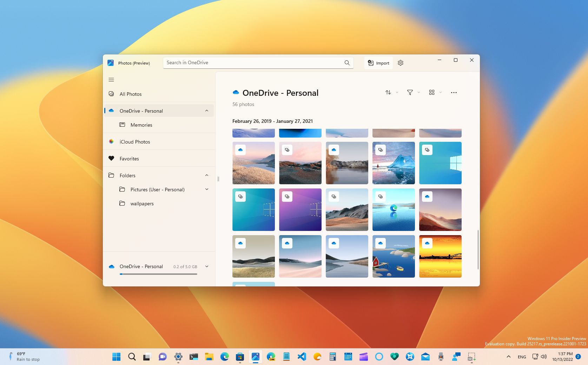Open filter dropdown arrow
The width and height of the screenshot is (588, 365).
(x=419, y=93)
